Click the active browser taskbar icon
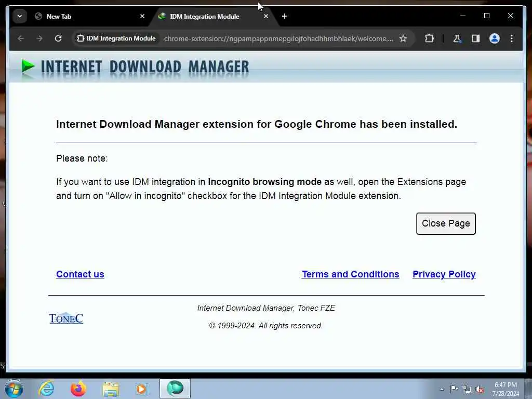The image size is (532, 399). (x=175, y=389)
